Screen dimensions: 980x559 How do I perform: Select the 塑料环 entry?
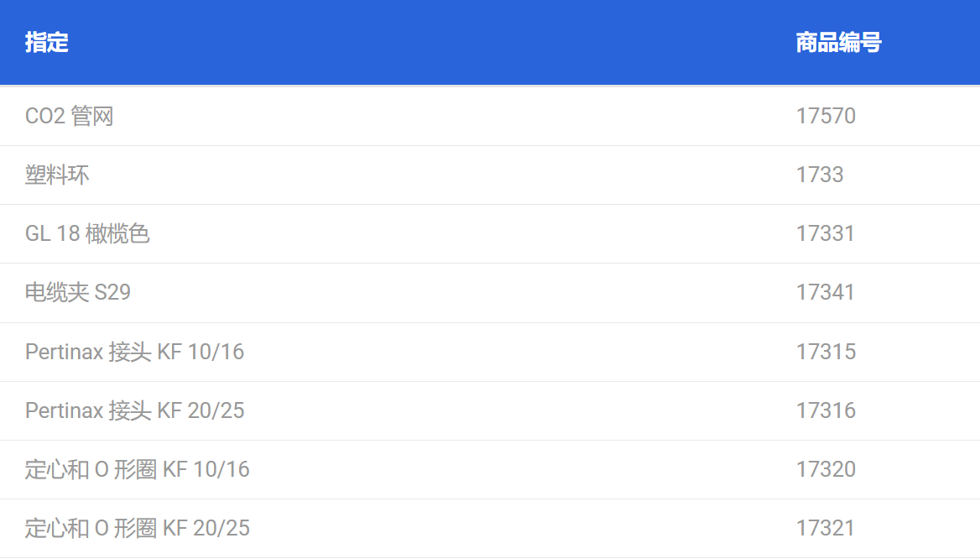57,175
